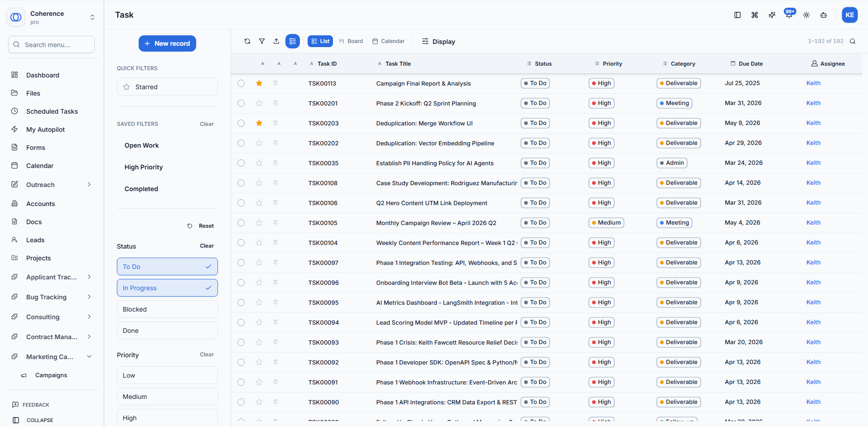Click the robot assistant icon

click(x=824, y=15)
